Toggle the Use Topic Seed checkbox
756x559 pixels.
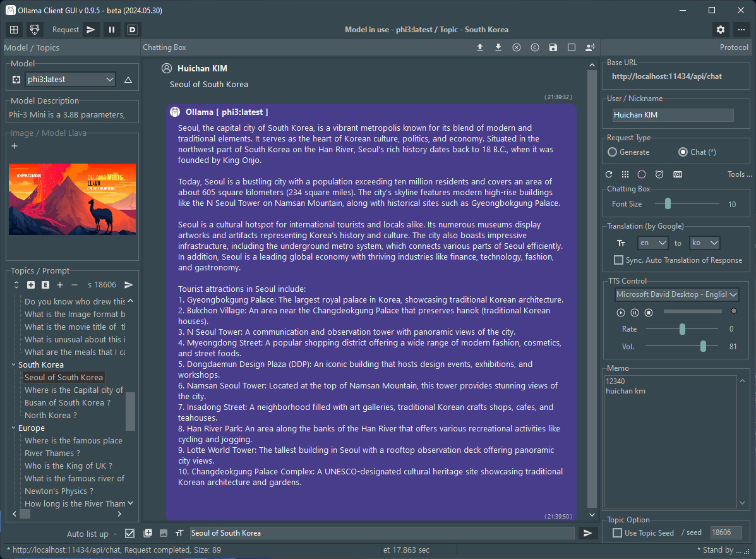617,533
